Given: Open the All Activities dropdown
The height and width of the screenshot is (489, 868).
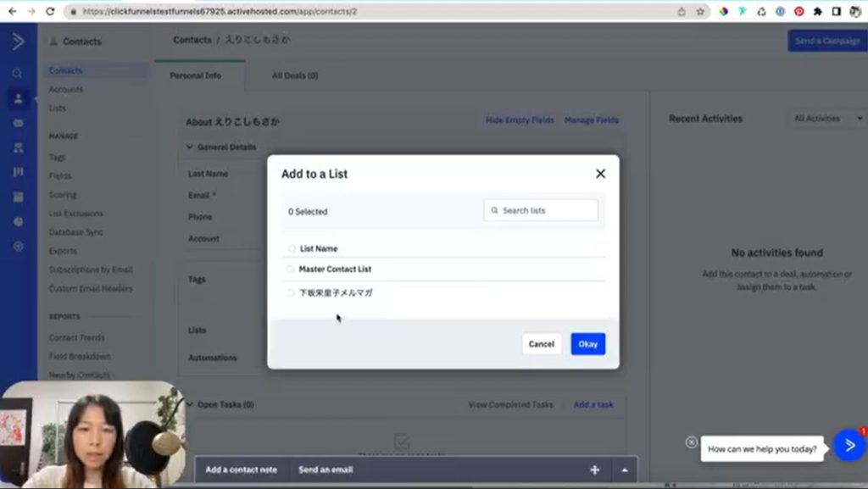Looking at the screenshot, I should click(826, 119).
